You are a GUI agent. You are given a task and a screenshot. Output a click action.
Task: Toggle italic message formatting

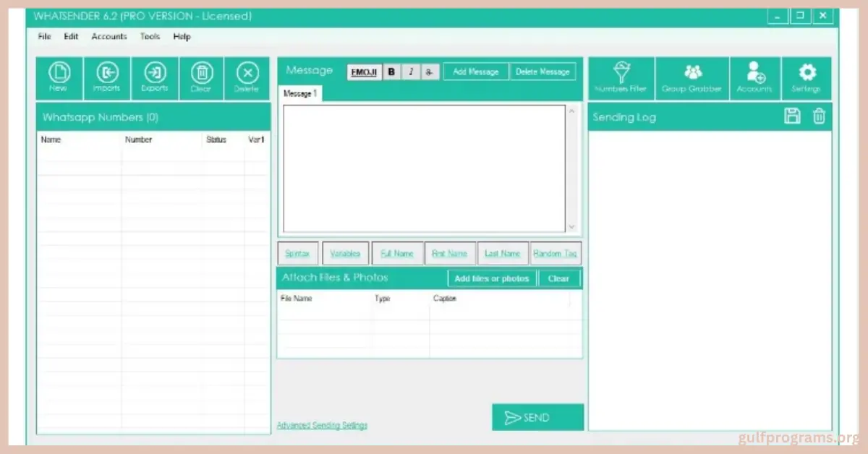[410, 72]
